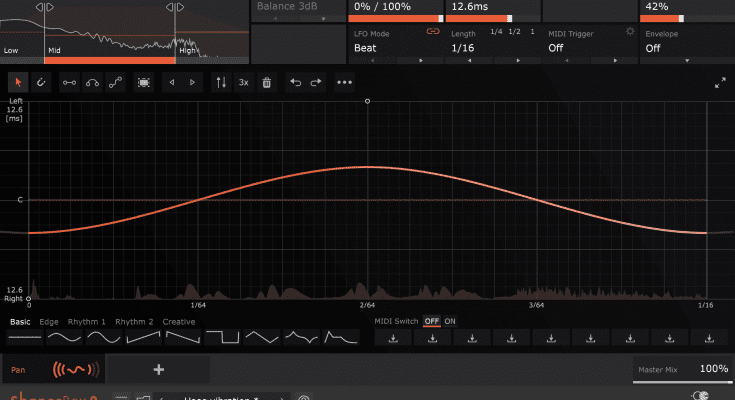Image resolution: width=735 pixels, height=400 pixels.
Task: Click the trash icon to delete
Action: pyautogui.click(x=267, y=82)
